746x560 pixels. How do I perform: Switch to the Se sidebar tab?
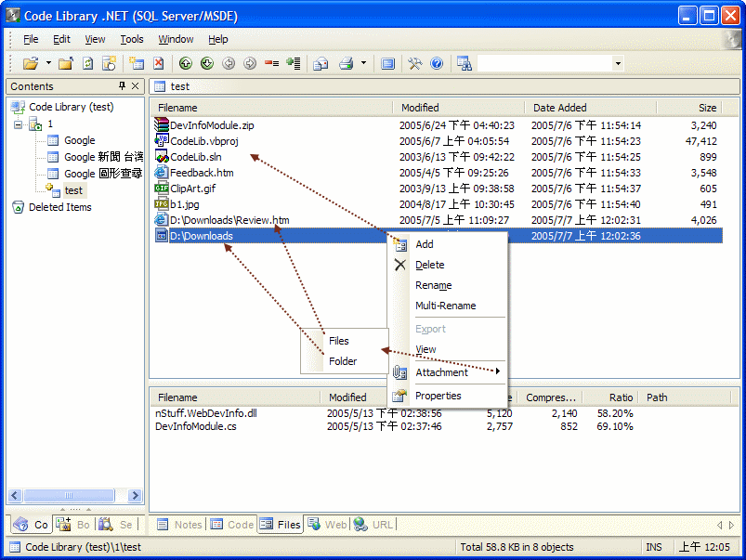click(x=115, y=525)
